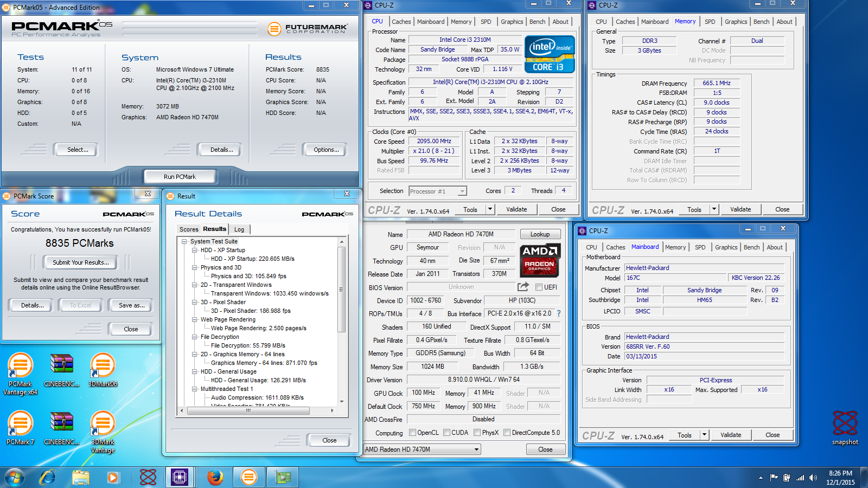Viewport: 868px width, 488px height.
Task: Click Save as... in PCMark Score
Action: click(x=131, y=305)
